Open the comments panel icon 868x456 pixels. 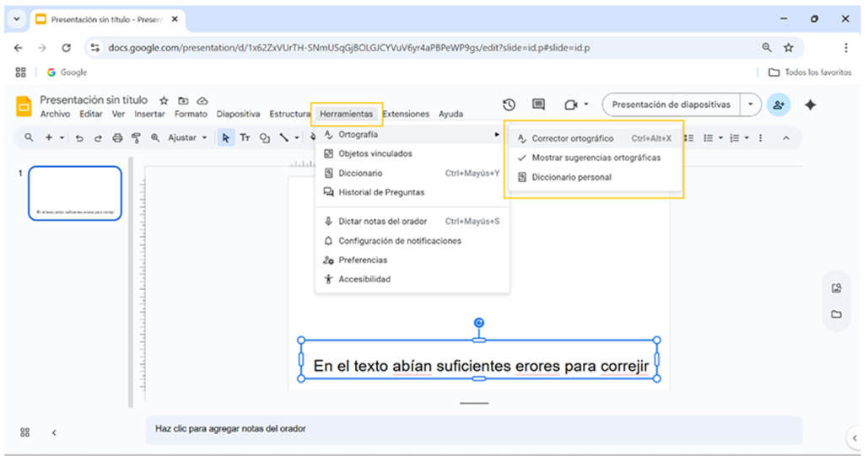click(538, 105)
